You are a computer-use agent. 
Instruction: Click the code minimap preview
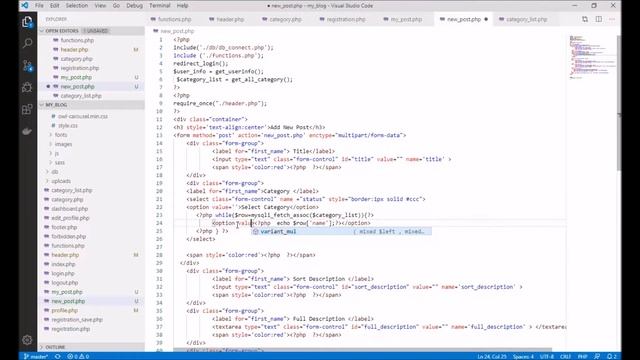[592, 57]
